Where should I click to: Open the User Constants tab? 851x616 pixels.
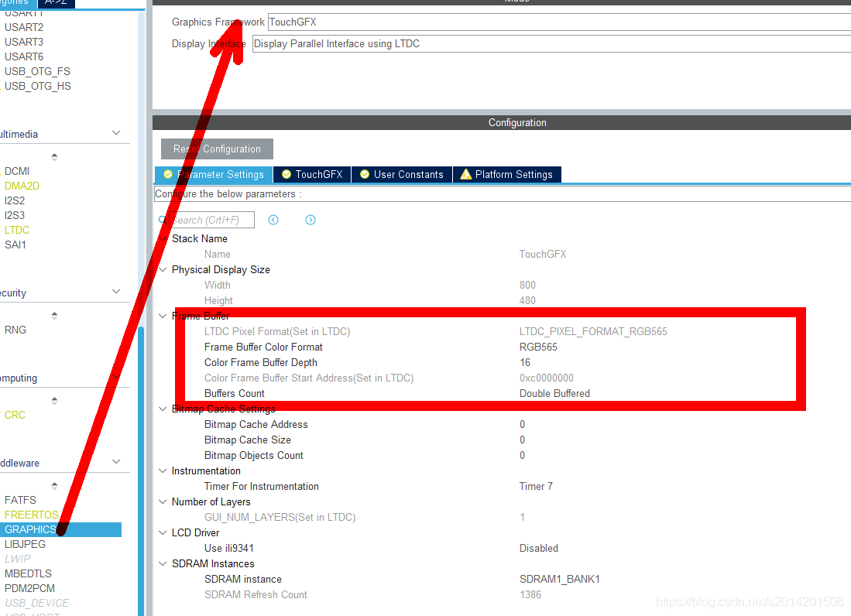(402, 174)
